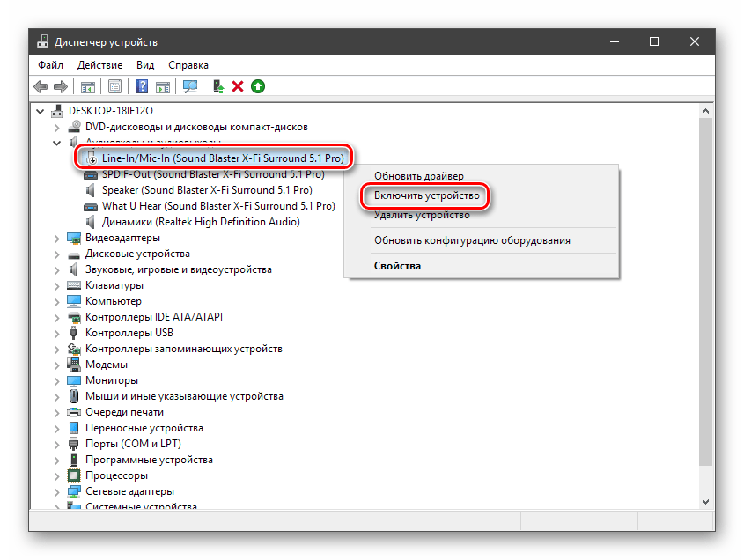Viewport: 744px width, 560px height.
Task: Click the red X uninstall device icon
Action: (x=238, y=86)
